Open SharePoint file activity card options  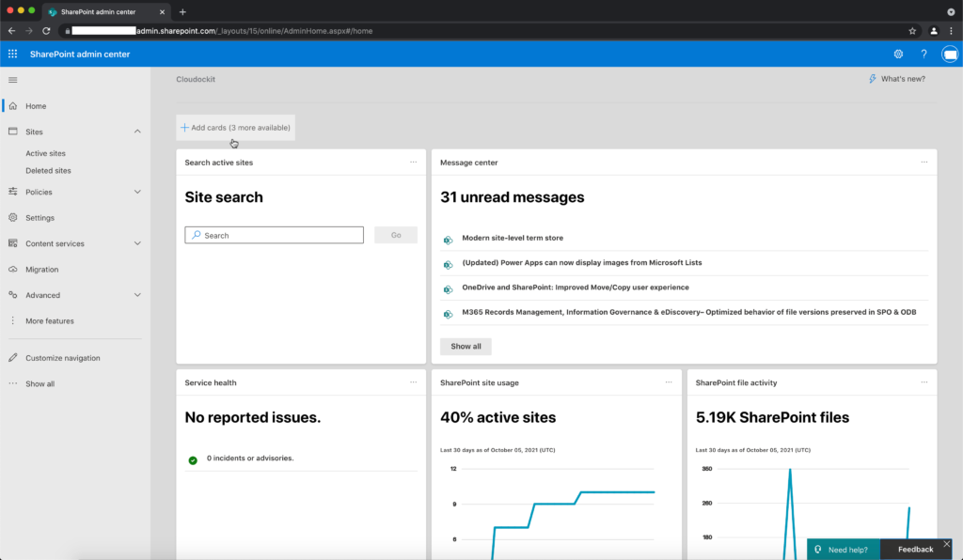[x=924, y=382]
